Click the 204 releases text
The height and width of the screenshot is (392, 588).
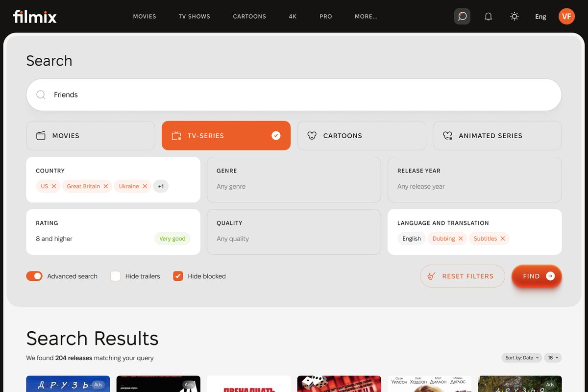(74, 358)
